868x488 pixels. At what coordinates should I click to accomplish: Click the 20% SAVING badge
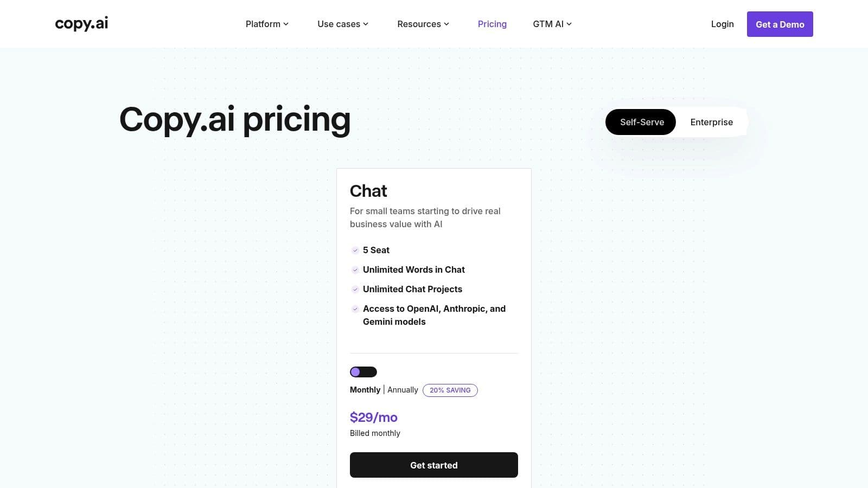tap(450, 390)
